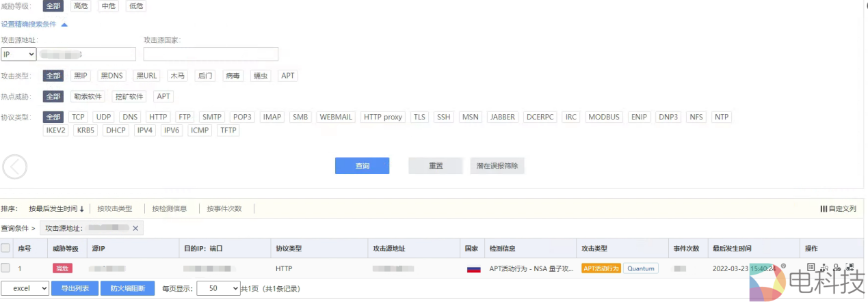Select protocol type DNS
This screenshot has height=306, width=868.
130,117
